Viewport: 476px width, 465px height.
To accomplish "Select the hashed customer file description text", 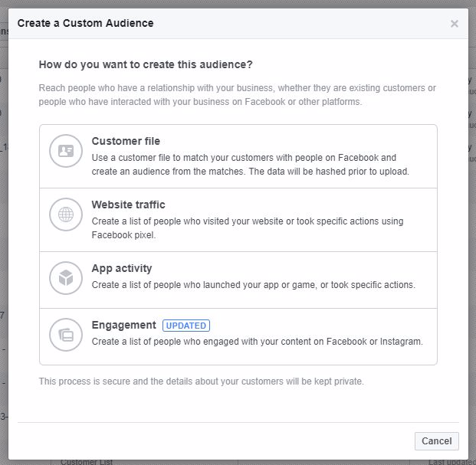I will tap(251, 165).
